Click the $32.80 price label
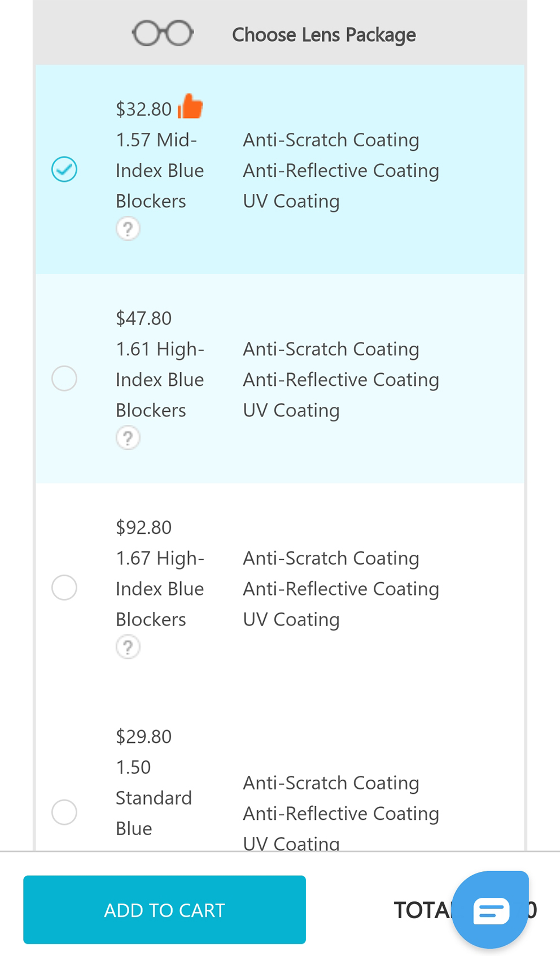This screenshot has width=560, height=956. click(143, 109)
